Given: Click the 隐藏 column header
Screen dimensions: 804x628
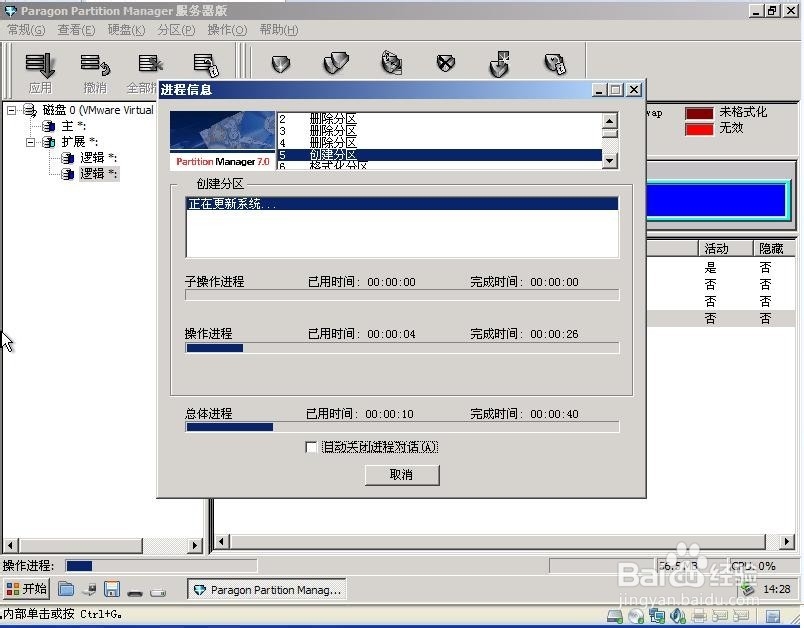Looking at the screenshot, I should [x=774, y=249].
